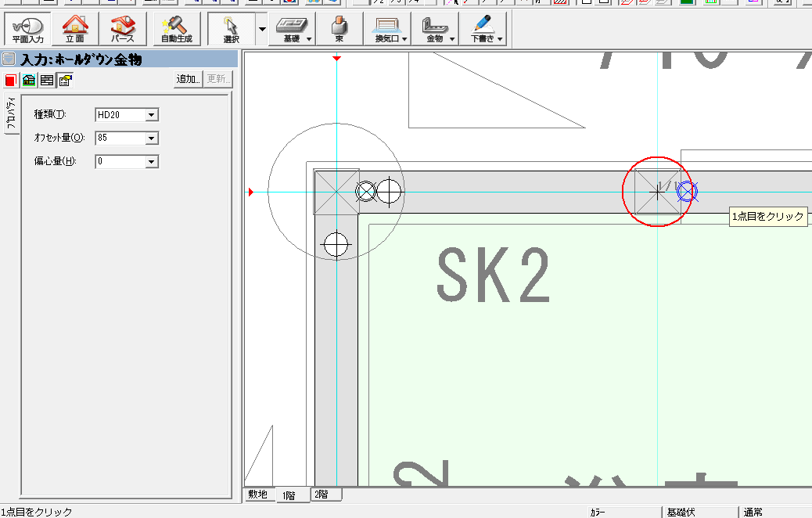Screen dimensions: 812x518
Task: Open the 下書き draft tool menu
Action: tap(483, 30)
